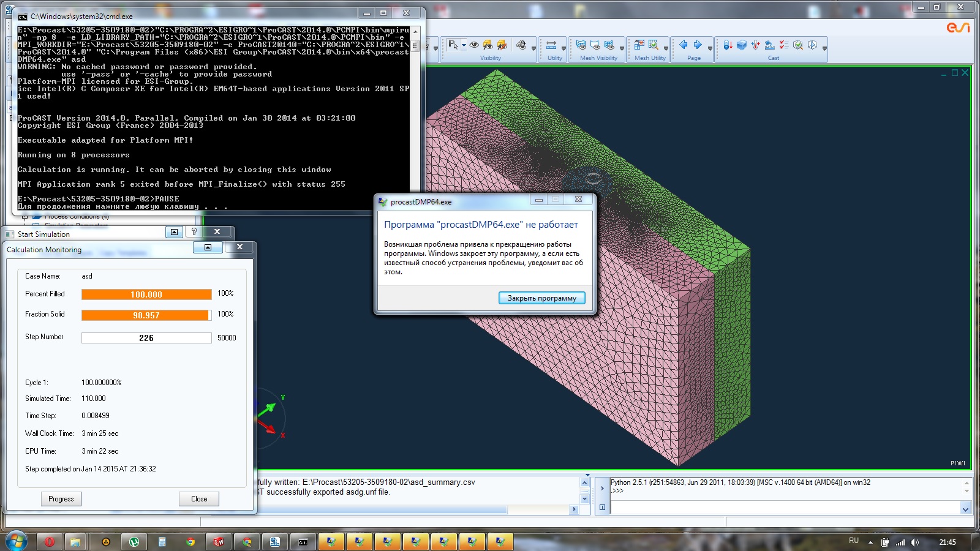Click the Fraction Solid progress bar

(146, 315)
